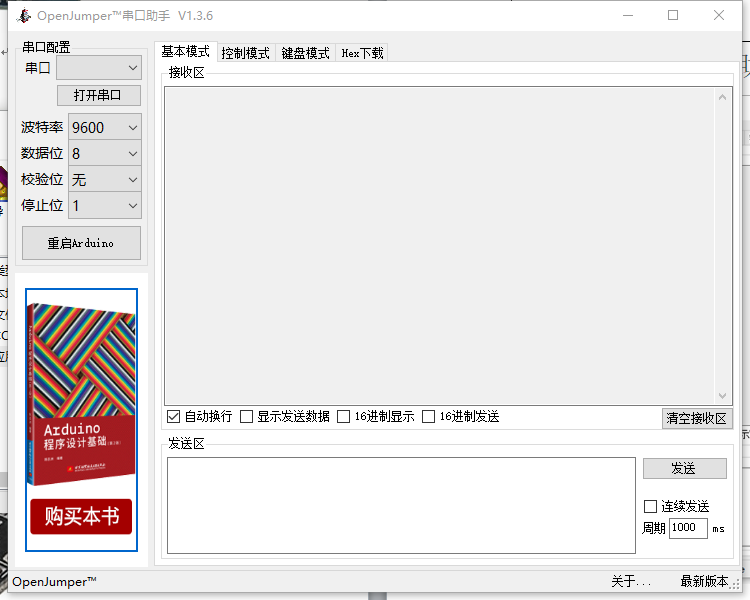Click the 打开串口 button
Viewport: 750px width, 600px height.
coord(99,95)
